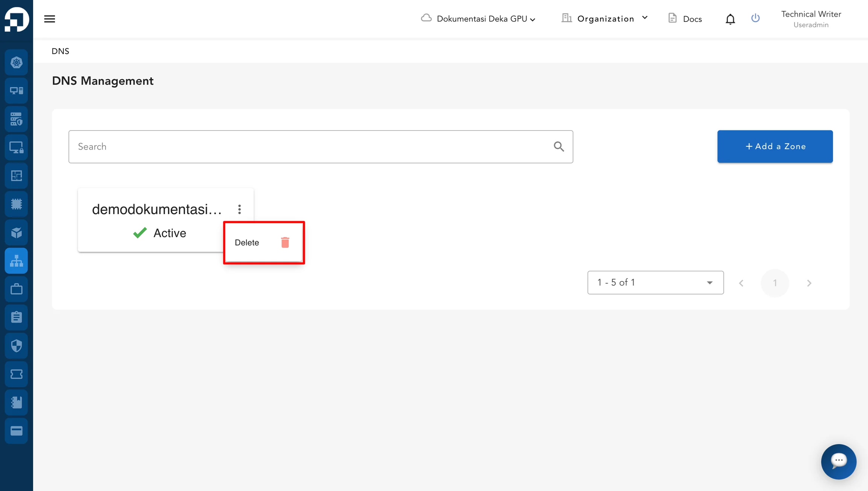Go to the next page arrow
Image resolution: width=868 pixels, height=491 pixels.
(809, 283)
